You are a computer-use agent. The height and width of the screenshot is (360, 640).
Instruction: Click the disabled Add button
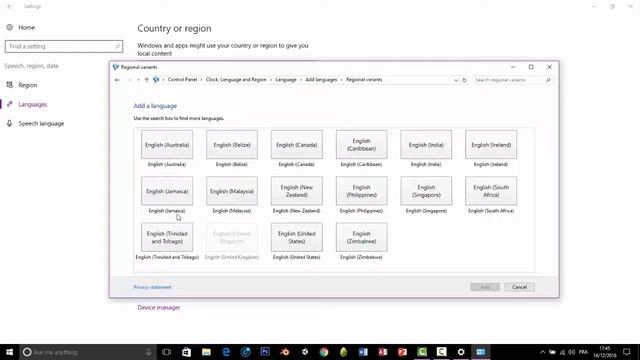pyautogui.click(x=485, y=287)
